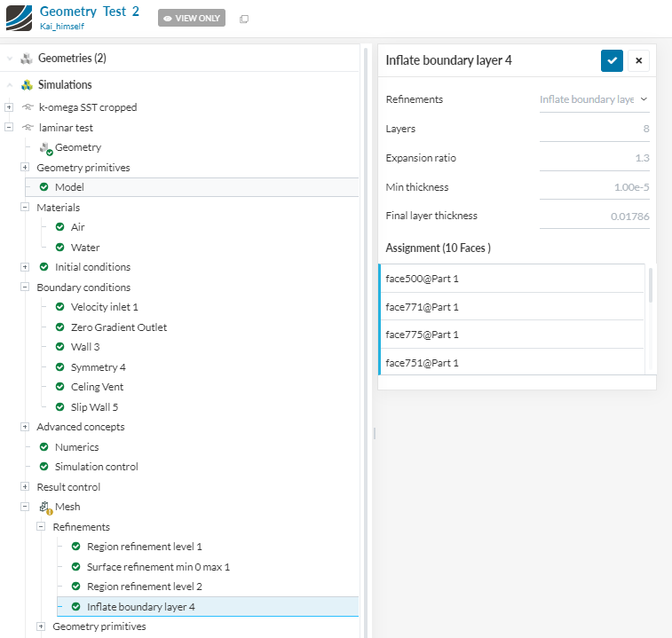Expand the k-omega SST cropped simulation
This screenshot has height=638, width=672.
pyautogui.click(x=9, y=107)
